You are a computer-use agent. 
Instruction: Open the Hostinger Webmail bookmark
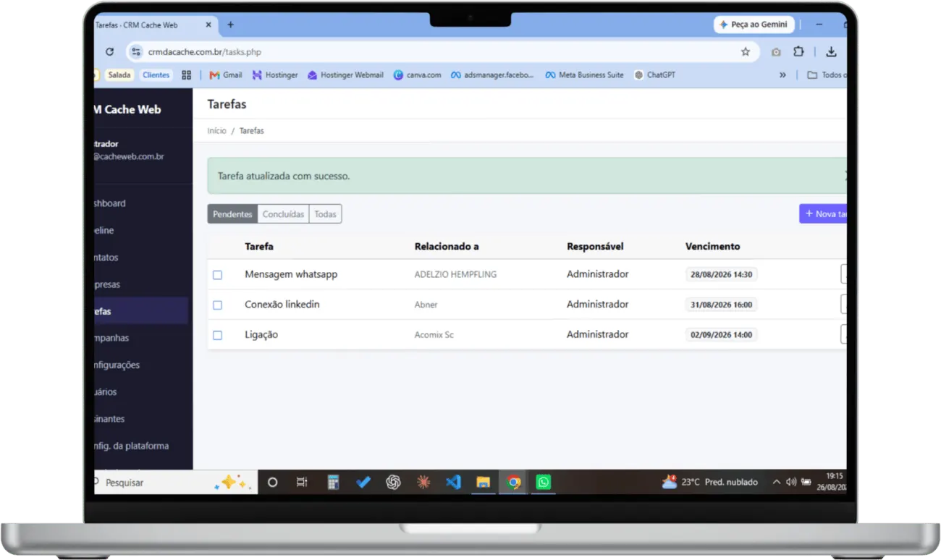coord(345,75)
